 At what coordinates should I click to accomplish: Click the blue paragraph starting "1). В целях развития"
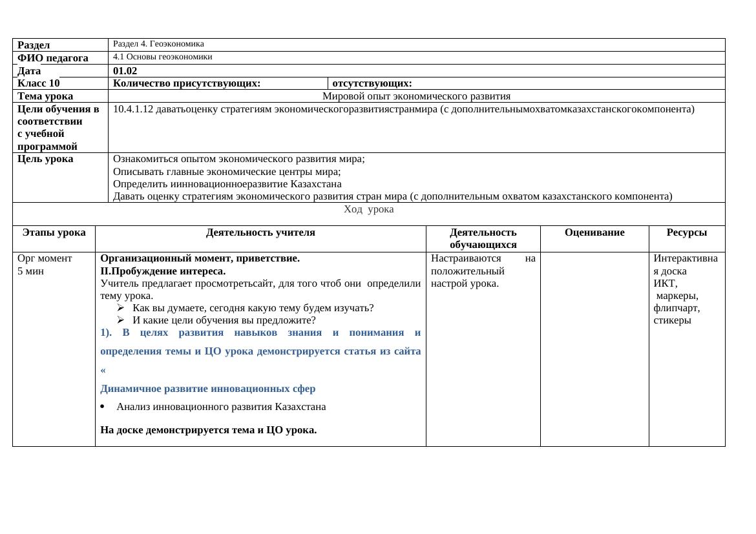pos(260,342)
